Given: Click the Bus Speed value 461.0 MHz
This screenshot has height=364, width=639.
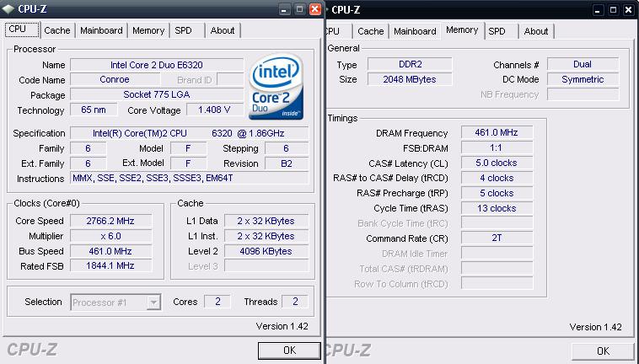Looking at the screenshot, I should [110, 251].
